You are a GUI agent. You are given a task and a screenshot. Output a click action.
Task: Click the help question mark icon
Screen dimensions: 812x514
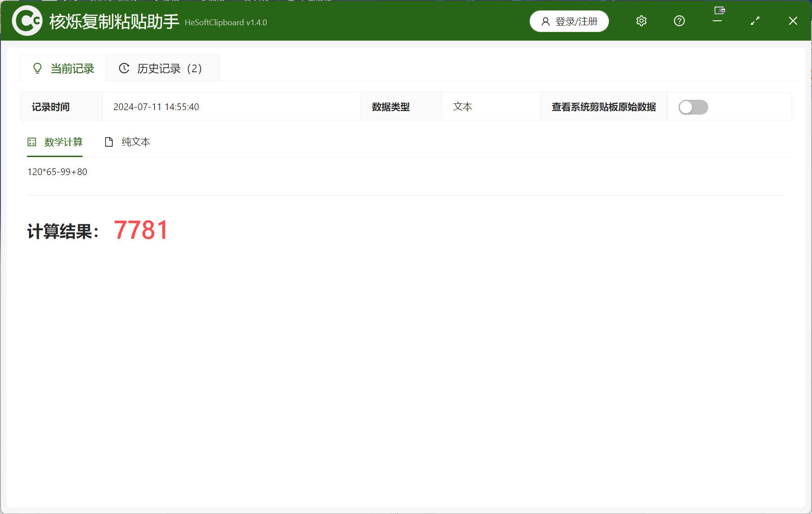click(x=679, y=21)
